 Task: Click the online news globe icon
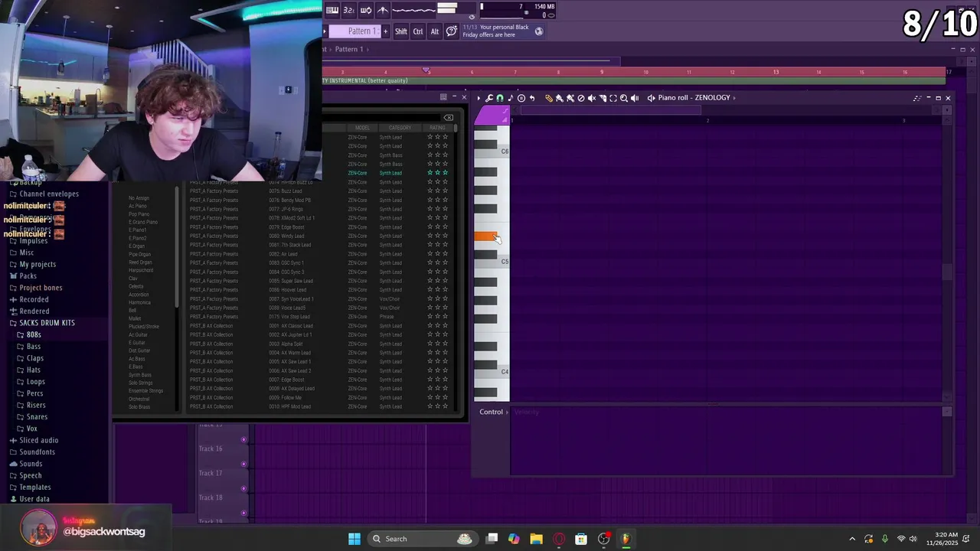539,31
